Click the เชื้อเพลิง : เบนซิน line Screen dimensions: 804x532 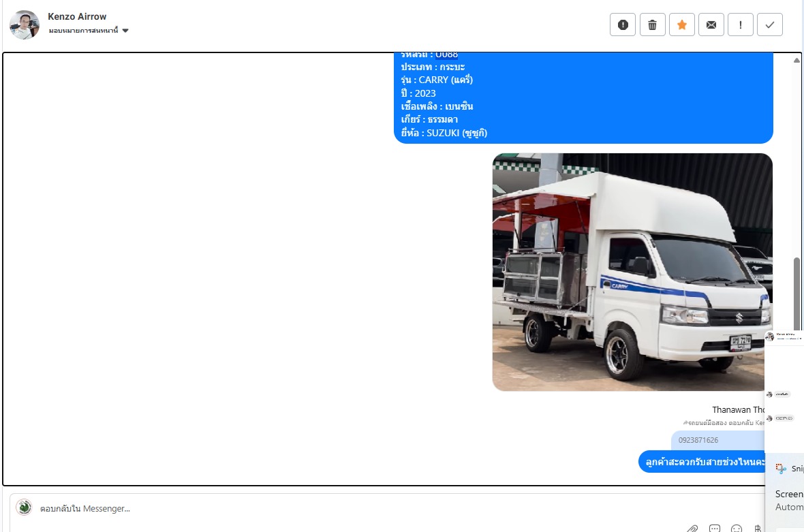tap(437, 107)
